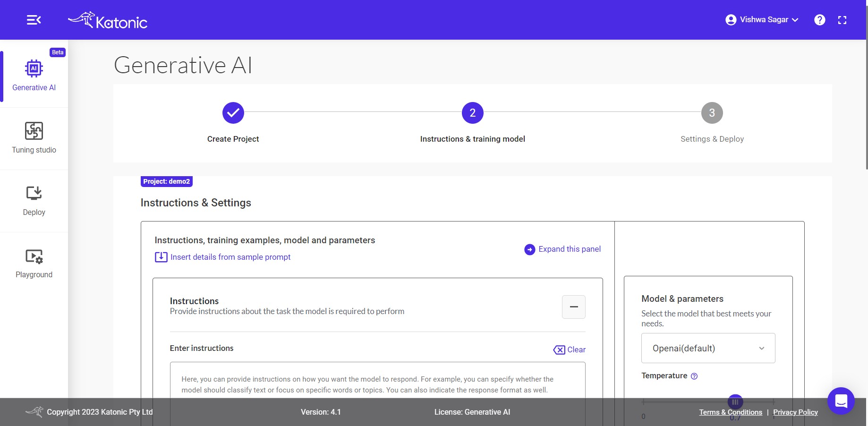
Task: Click the Beta badge
Action: point(58,52)
